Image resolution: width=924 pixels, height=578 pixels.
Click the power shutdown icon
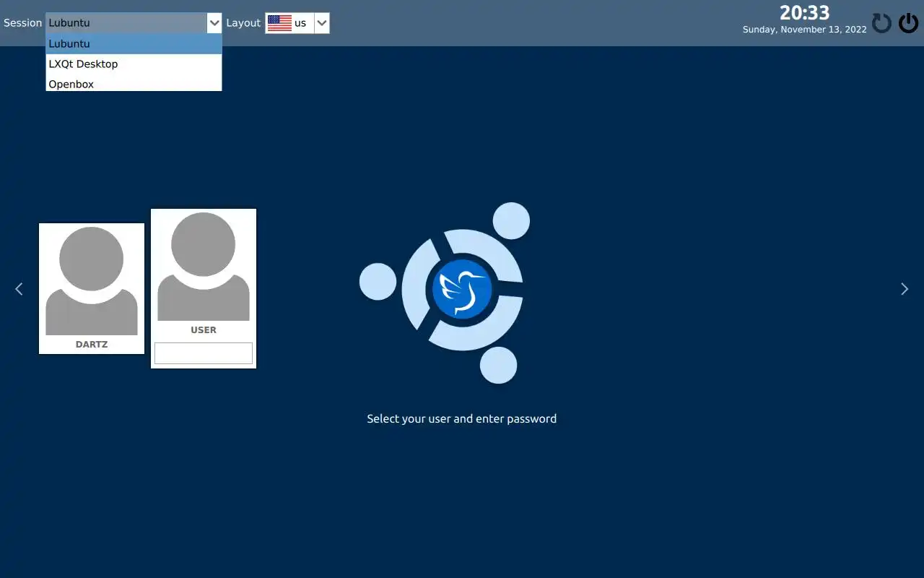coord(908,23)
